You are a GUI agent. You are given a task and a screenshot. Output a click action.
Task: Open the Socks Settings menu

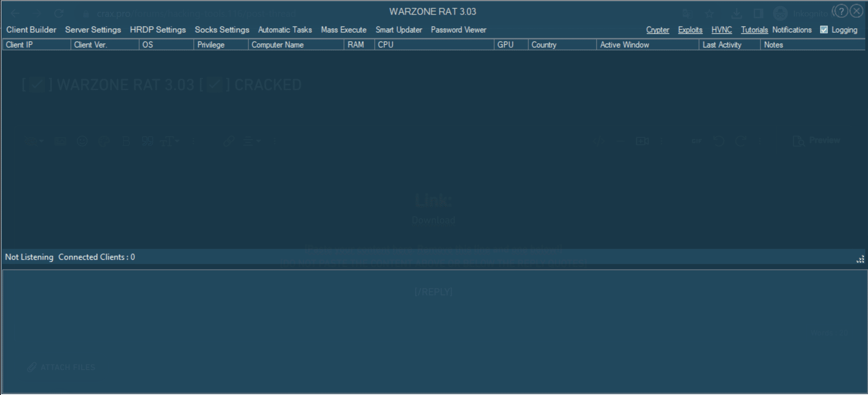pyautogui.click(x=222, y=30)
